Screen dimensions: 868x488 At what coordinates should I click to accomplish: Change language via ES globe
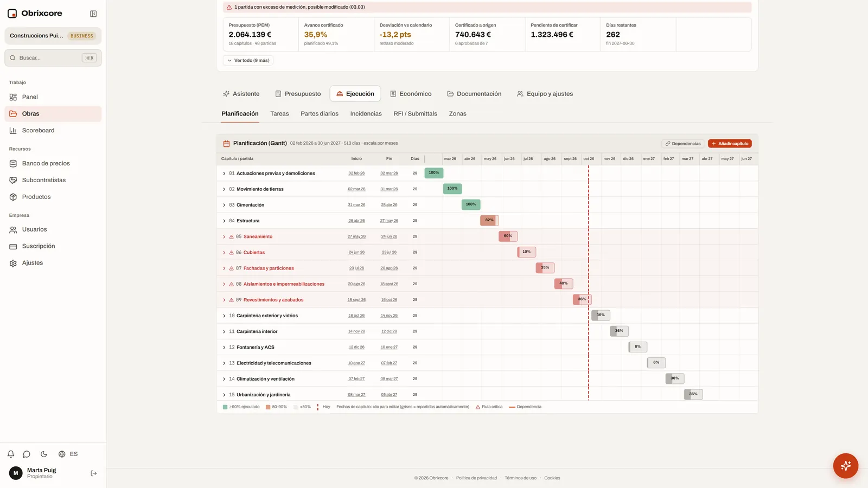click(x=68, y=454)
